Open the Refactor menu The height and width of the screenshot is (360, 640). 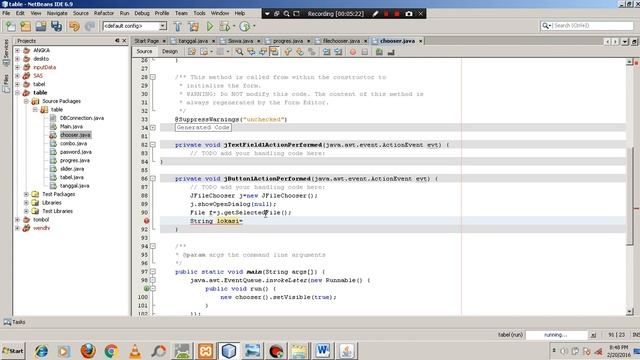[104, 13]
